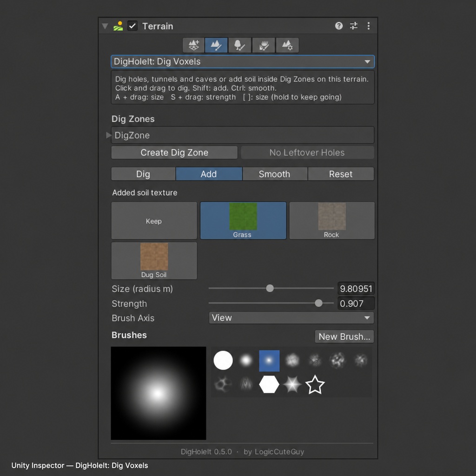Click the Create Dig Zone button

point(174,152)
